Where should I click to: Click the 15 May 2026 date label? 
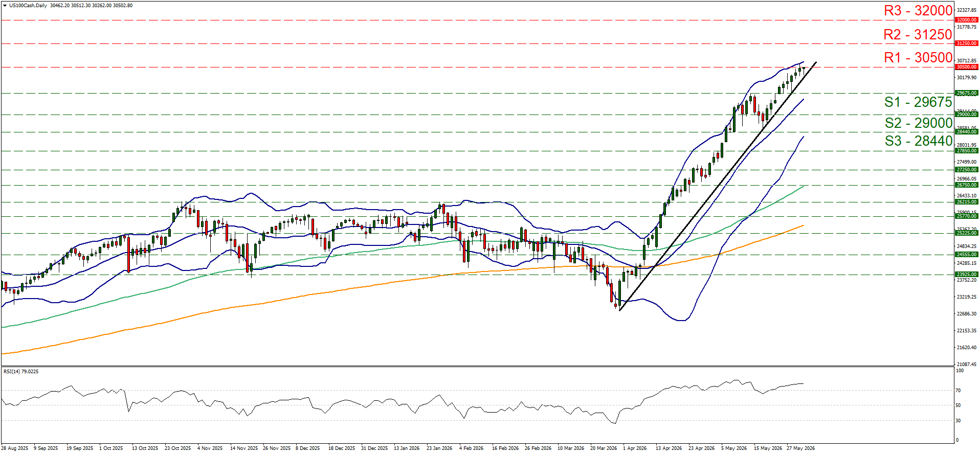coord(768,448)
